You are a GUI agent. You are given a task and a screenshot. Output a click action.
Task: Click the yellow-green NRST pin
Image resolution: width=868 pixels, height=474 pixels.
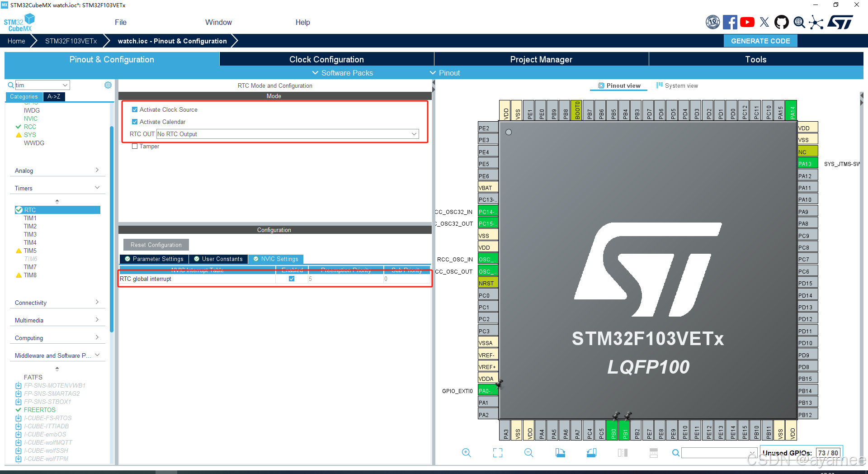[x=488, y=283]
